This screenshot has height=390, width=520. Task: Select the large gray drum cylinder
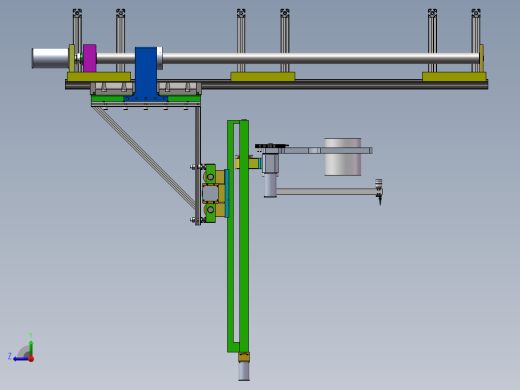343,157
